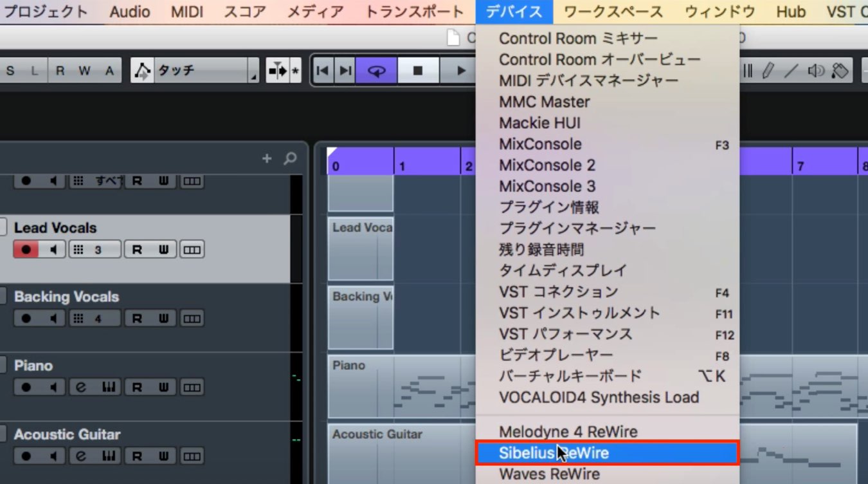Viewport: 868px width, 484px height.
Task: Enable write automation on Lead Vocals
Action: pyautogui.click(x=164, y=250)
